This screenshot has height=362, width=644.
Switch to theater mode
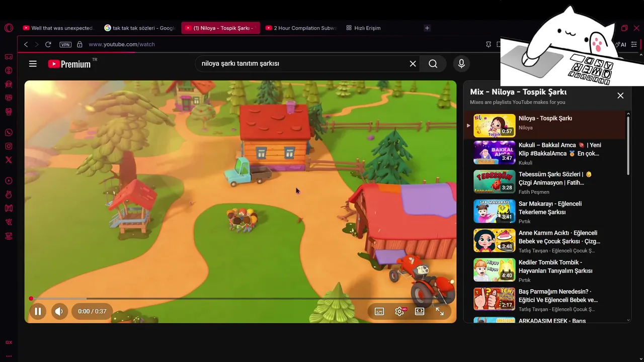[420, 311]
